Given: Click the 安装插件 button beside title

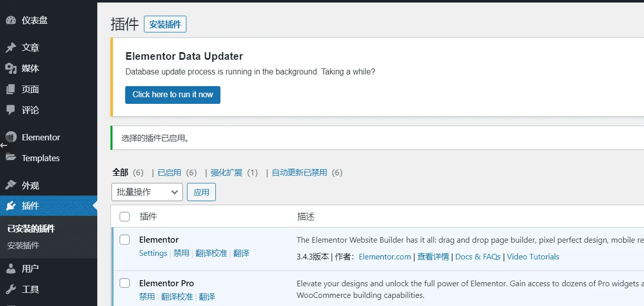Looking at the screenshot, I should point(165,24).
